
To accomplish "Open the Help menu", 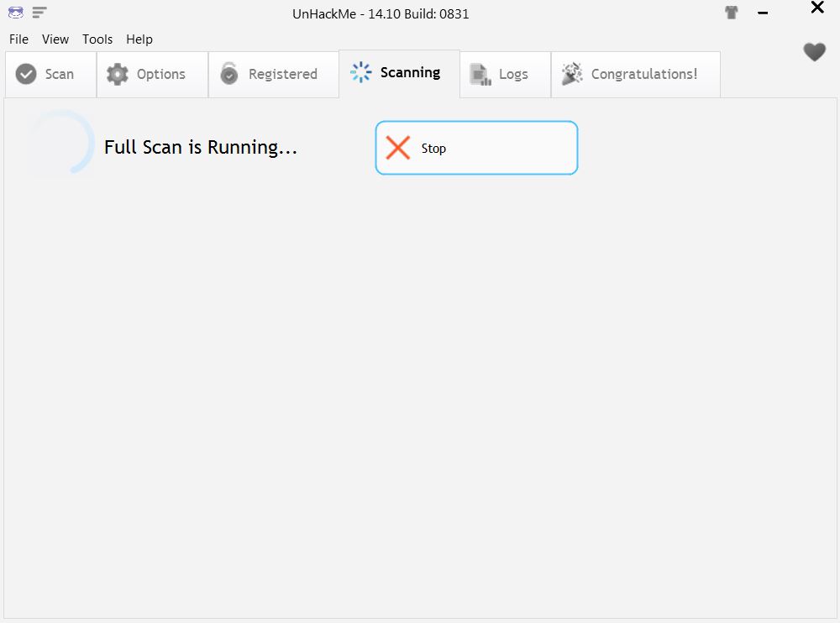I will 139,39.
